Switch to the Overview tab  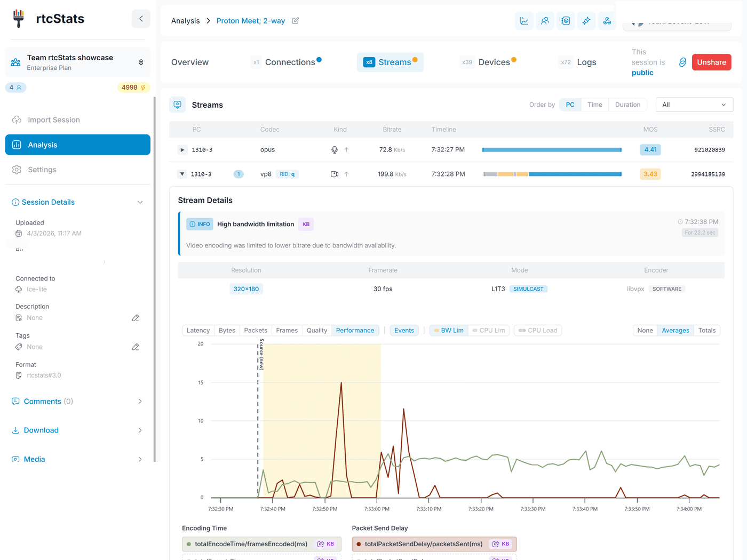click(190, 62)
